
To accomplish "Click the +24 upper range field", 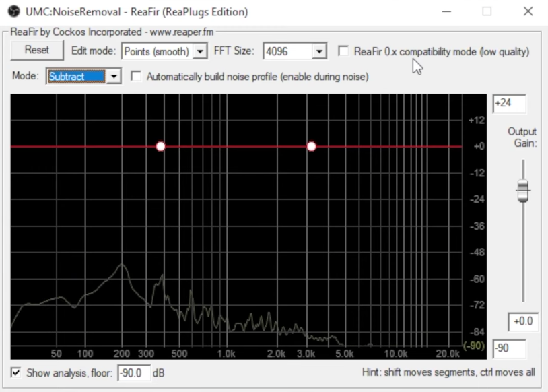I will [x=509, y=104].
